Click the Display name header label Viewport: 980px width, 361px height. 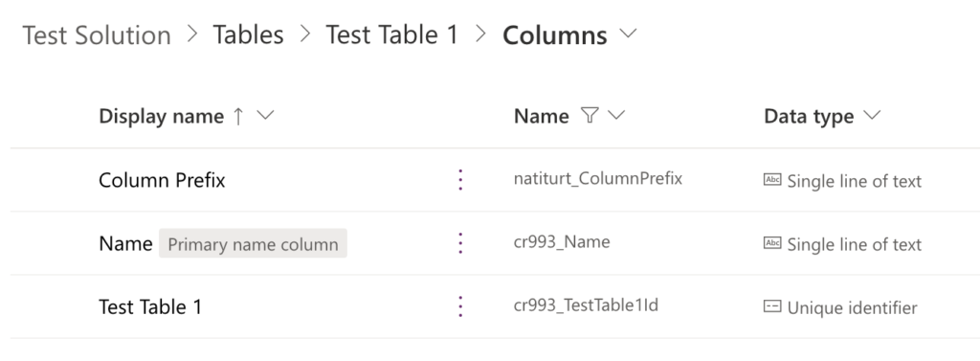pos(161,117)
